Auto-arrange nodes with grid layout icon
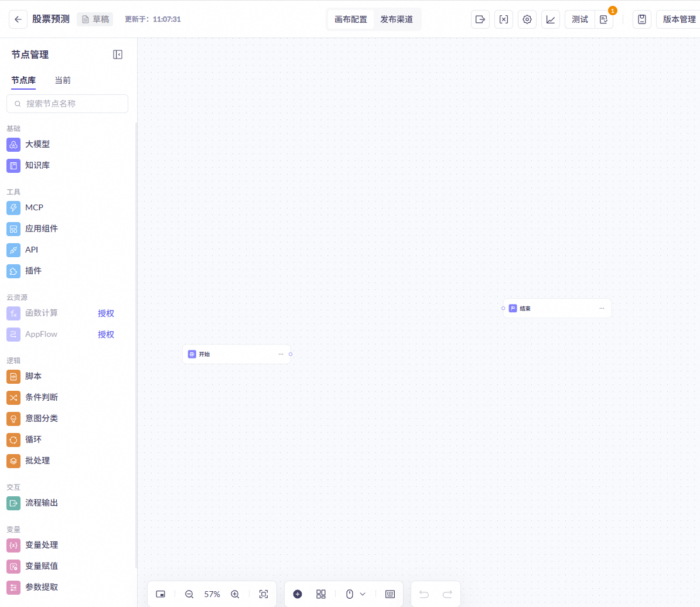 click(x=321, y=594)
